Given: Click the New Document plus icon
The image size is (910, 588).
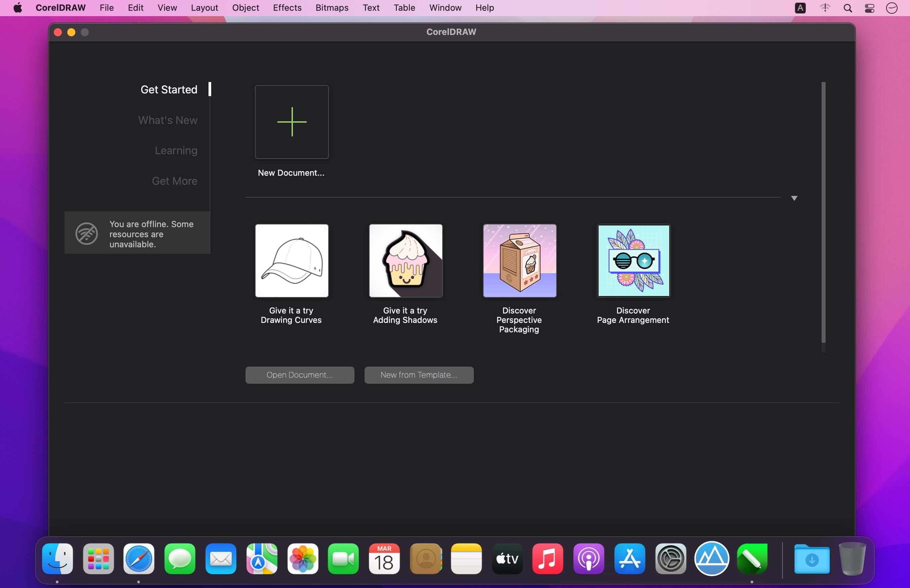Looking at the screenshot, I should point(292,122).
